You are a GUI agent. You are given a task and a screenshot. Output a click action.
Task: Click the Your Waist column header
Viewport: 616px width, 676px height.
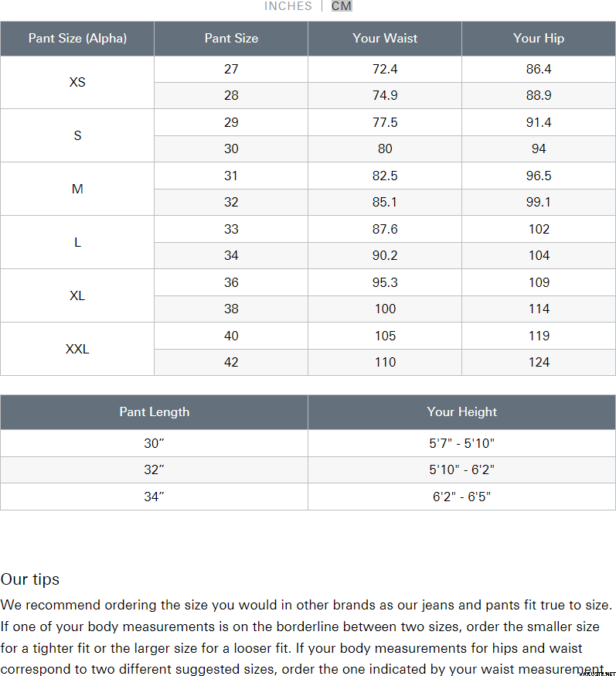[385, 38]
